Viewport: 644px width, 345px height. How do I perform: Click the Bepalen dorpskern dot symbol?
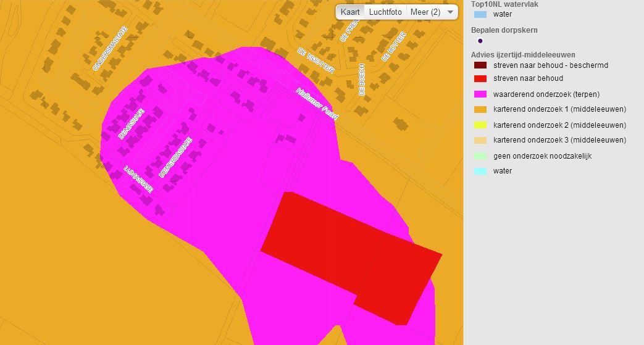point(480,41)
